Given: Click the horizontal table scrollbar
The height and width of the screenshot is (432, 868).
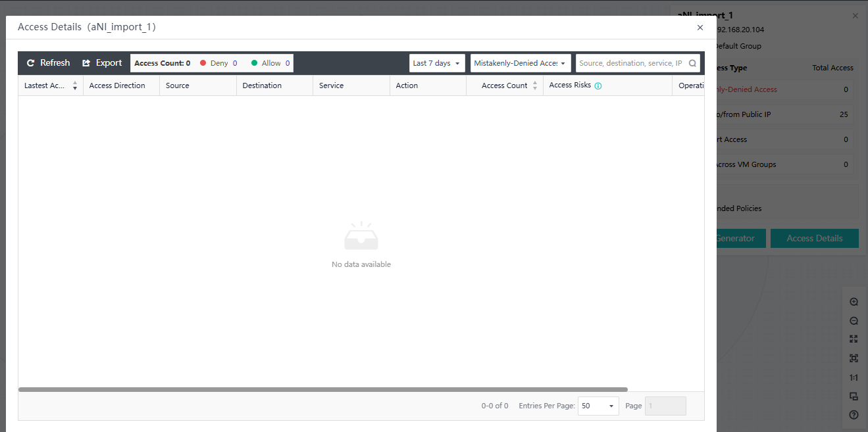Looking at the screenshot, I should click(322, 389).
